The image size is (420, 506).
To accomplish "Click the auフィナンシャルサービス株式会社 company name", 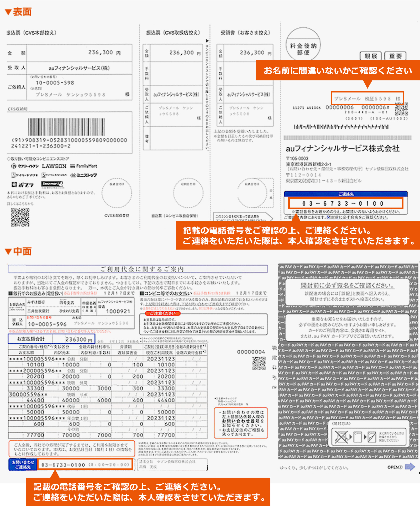I will coord(343,148).
